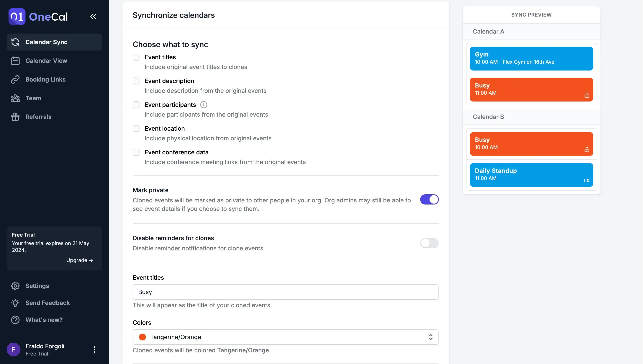The image size is (643, 364).
Task: Click the Calendar View sidebar icon
Action: pyautogui.click(x=16, y=61)
